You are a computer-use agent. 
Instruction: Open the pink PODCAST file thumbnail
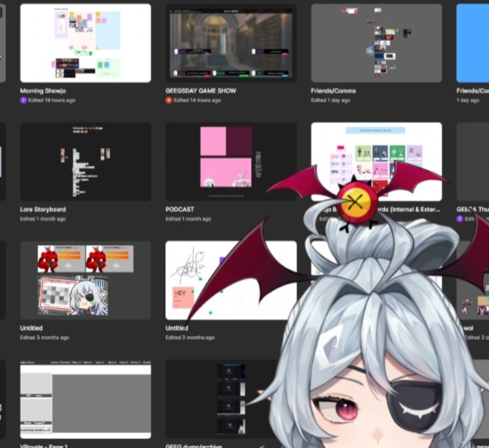coord(231,162)
